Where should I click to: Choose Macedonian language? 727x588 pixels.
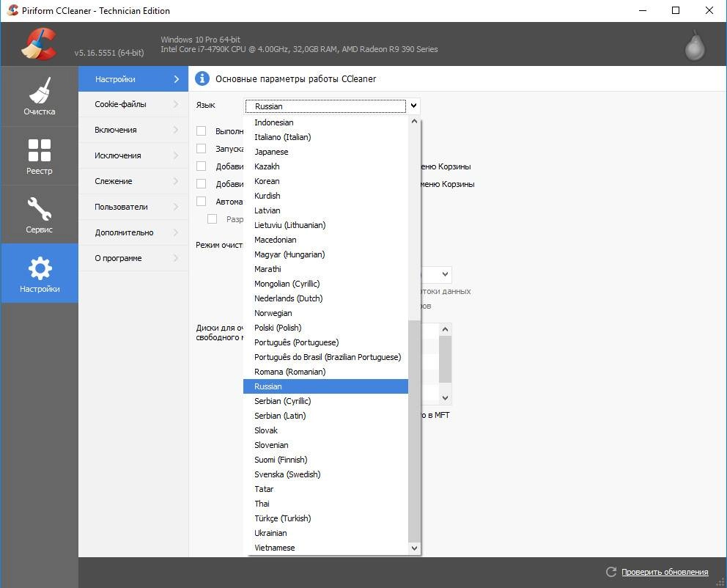click(325, 240)
